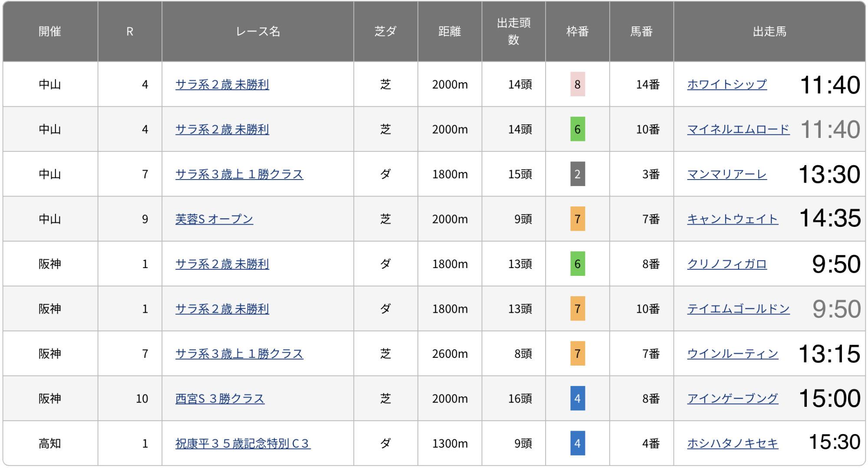Open race link in テイエムゴールドン's row

pyautogui.click(x=222, y=309)
